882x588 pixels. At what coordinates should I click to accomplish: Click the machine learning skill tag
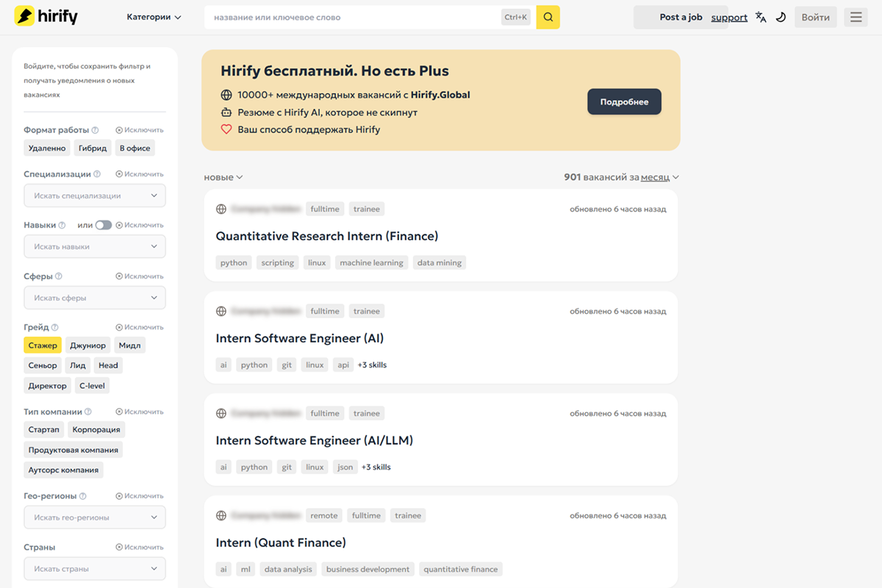(x=371, y=262)
